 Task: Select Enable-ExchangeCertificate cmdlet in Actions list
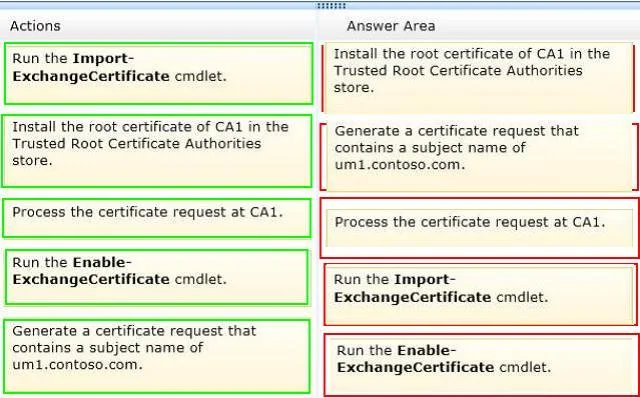(x=157, y=277)
